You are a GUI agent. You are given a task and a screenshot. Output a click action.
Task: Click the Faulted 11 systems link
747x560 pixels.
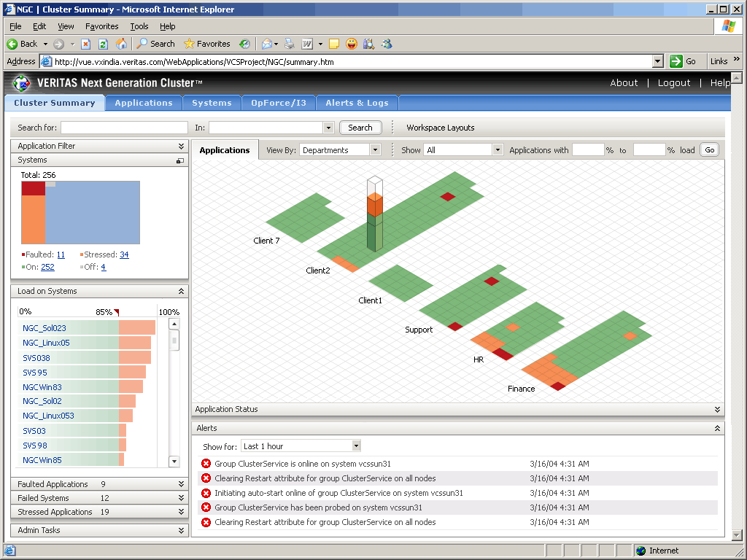click(61, 254)
